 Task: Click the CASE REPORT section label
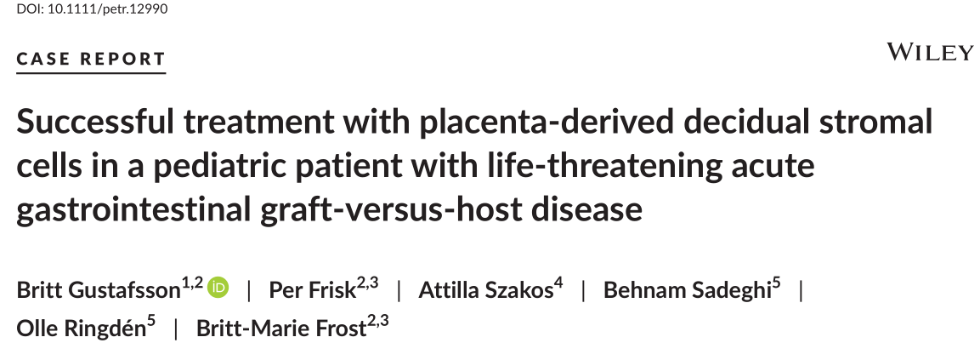pyautogui.click(x=91, y=59)
